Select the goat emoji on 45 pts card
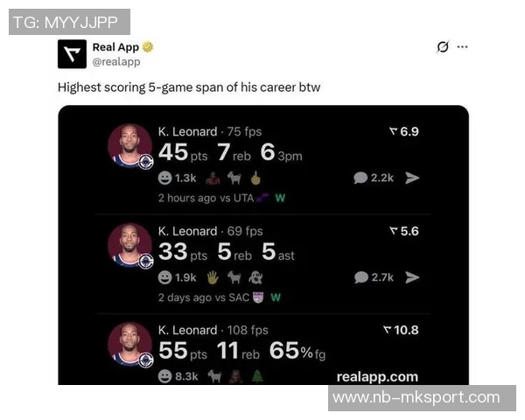The width and height of the screenshot is (525, 420). click(x=234, y=178)
